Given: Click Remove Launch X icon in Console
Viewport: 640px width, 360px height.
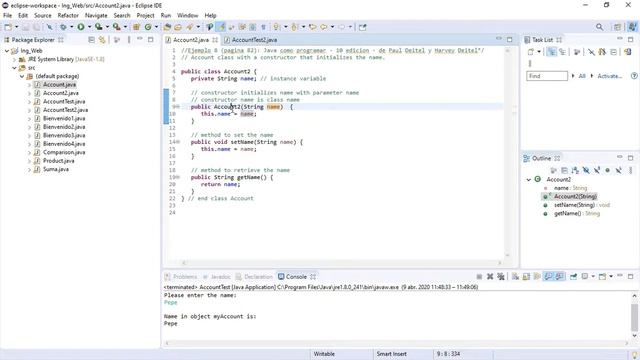Looking at the screenshot, I should [x=490, y=277].
